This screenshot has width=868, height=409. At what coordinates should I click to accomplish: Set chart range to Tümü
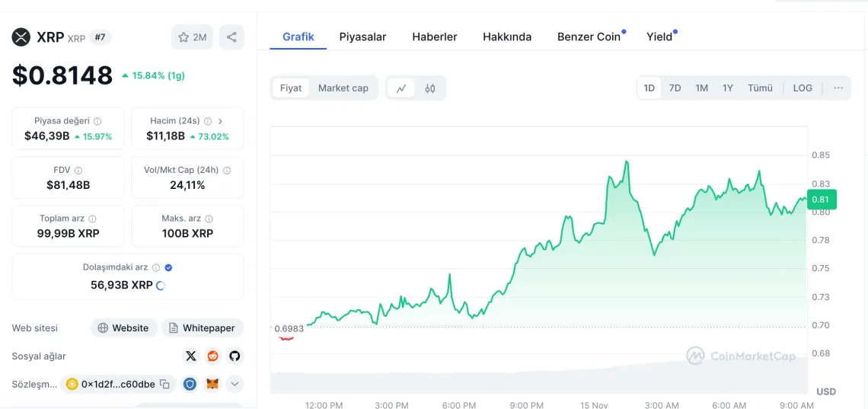(x=760, y=88)
